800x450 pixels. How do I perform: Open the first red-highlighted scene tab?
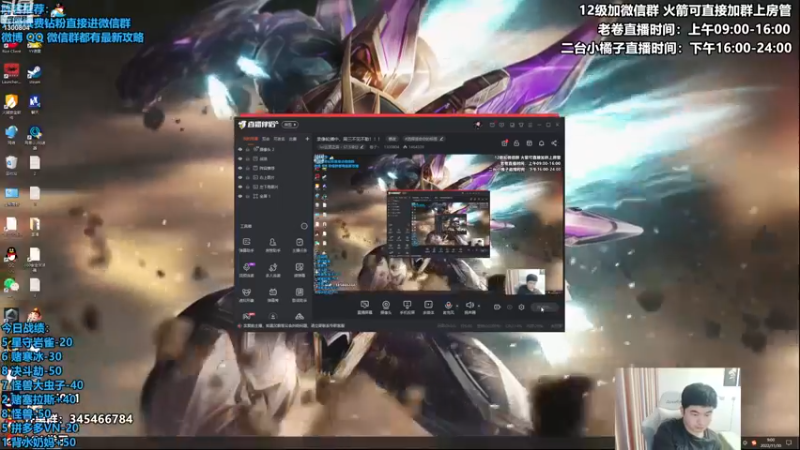[x=250, y=139]
